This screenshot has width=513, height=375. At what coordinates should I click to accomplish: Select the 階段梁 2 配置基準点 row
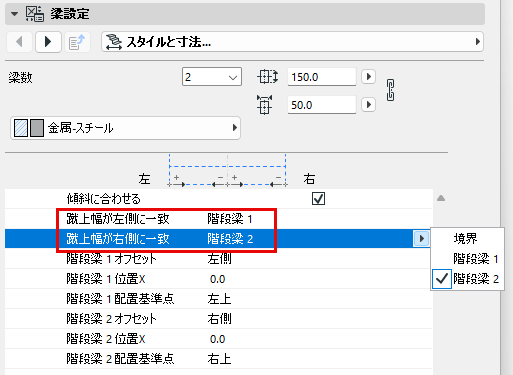tap(218, 359)
